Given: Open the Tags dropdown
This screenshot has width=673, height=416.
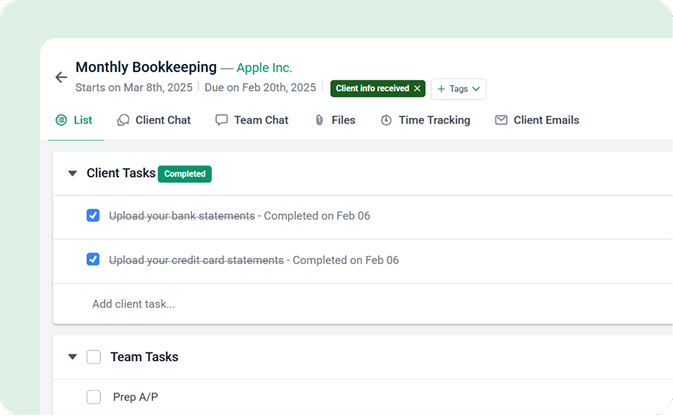Looking at the screenshot, I should pos(458,89).
